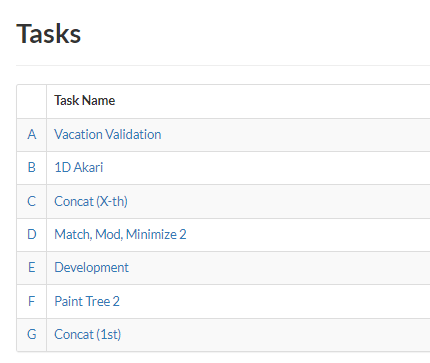Click blank space in the Development row
Image resolution: width=430 pixels, height=363 pixels.
280,268
